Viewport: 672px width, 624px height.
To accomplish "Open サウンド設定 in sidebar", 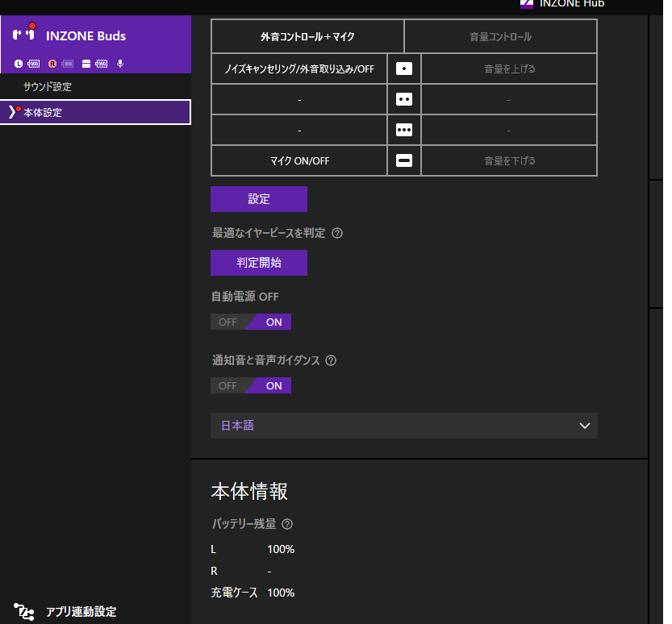I will (95, 86).
